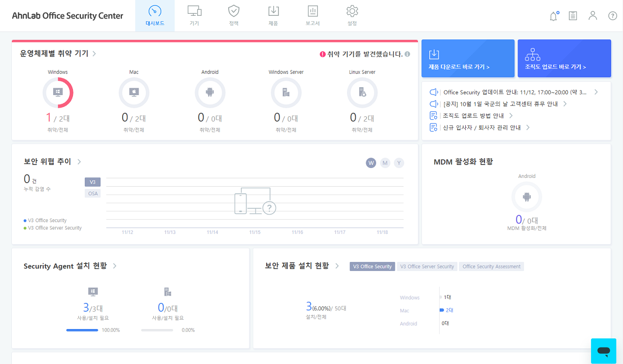The image size is (623, 364).
Task: Open Office Security 업데이트 안내 notice link
Action: (x=515, y=92)
